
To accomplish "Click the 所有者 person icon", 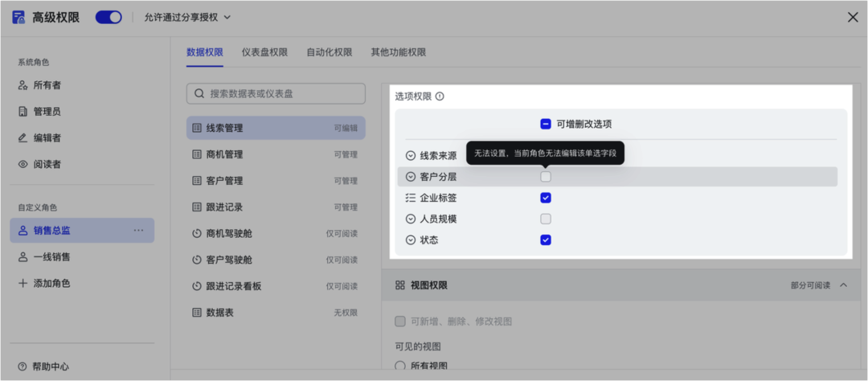I will click(23, 85).
